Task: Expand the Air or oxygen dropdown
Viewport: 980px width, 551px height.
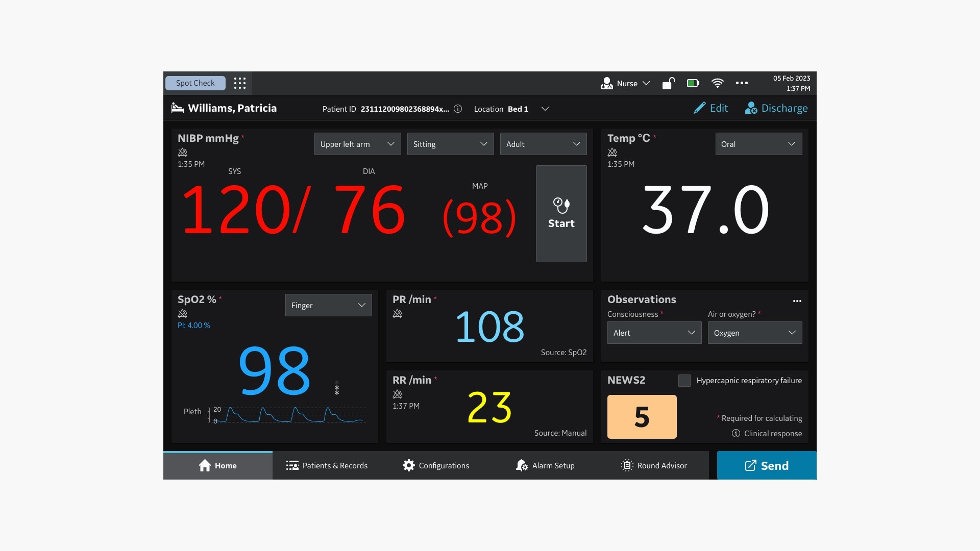Action: [x=754, y=333]
